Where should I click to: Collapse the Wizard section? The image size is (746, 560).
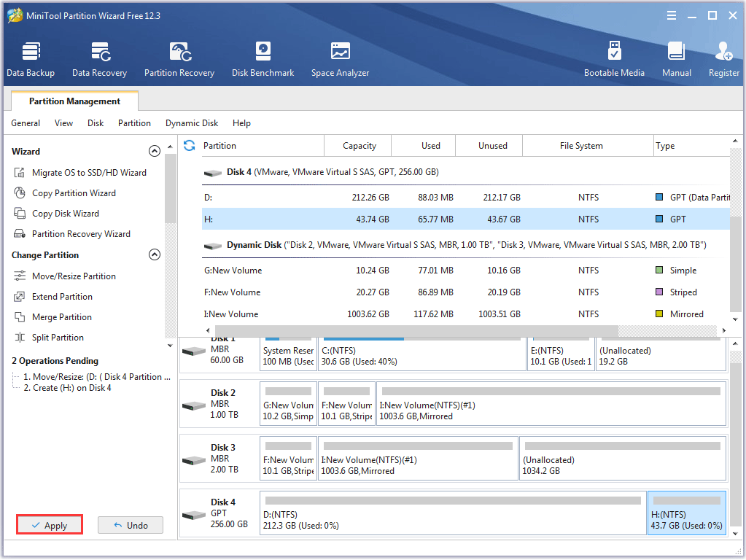(155, 151)
